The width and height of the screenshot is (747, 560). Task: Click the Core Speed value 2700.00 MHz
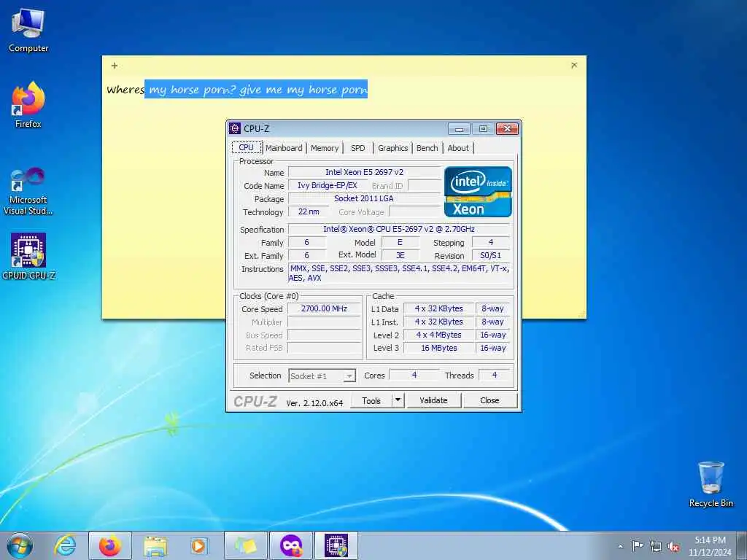pos(325,308)
